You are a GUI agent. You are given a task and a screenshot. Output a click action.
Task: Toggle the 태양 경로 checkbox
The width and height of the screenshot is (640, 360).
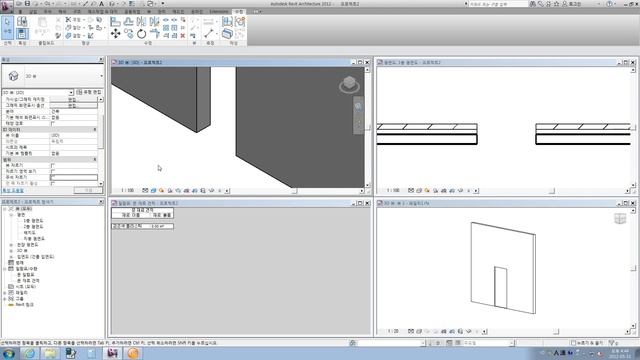[53, 123]
